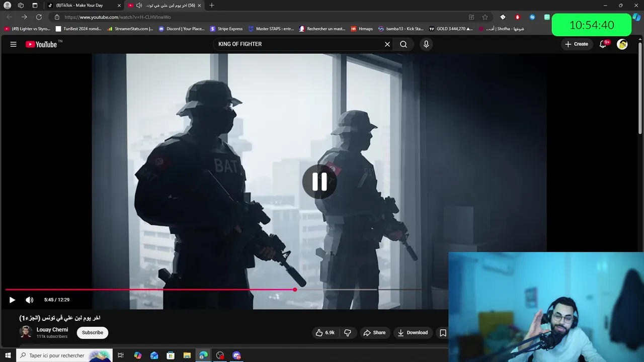Viewport: 644px width, 362px height.
Task: Open the Hrmaps bookmark
Action: tap(362, 29)
